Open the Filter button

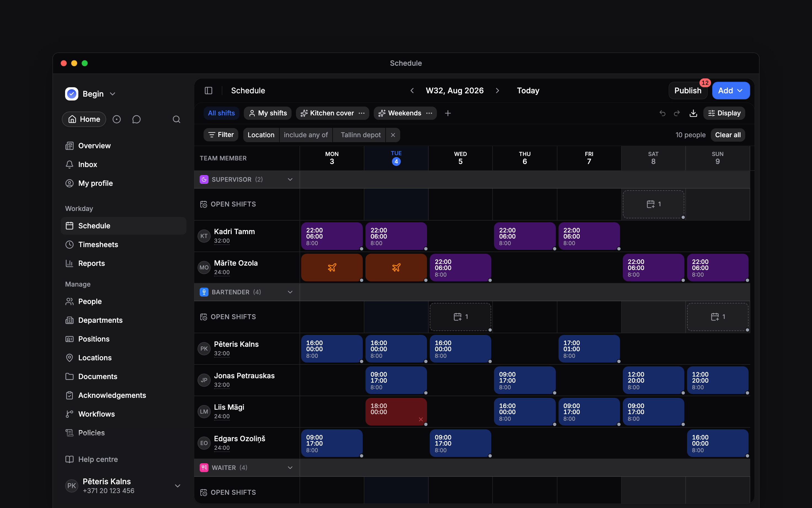(x=221, y=135)
